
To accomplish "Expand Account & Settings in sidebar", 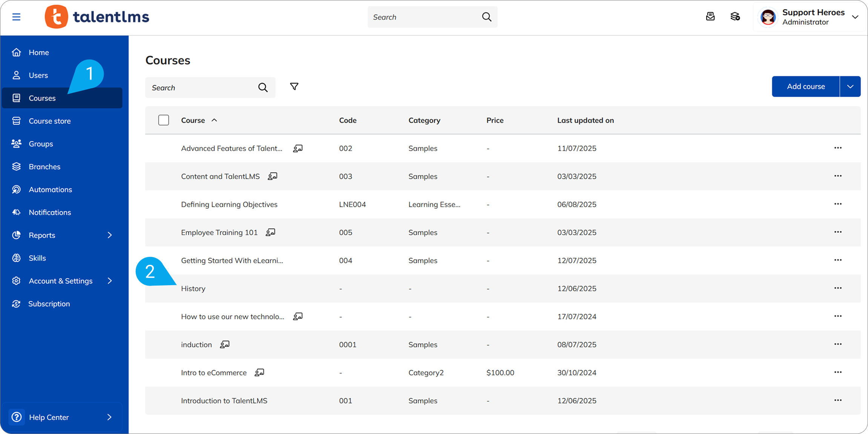I will [x=109, y=281].
